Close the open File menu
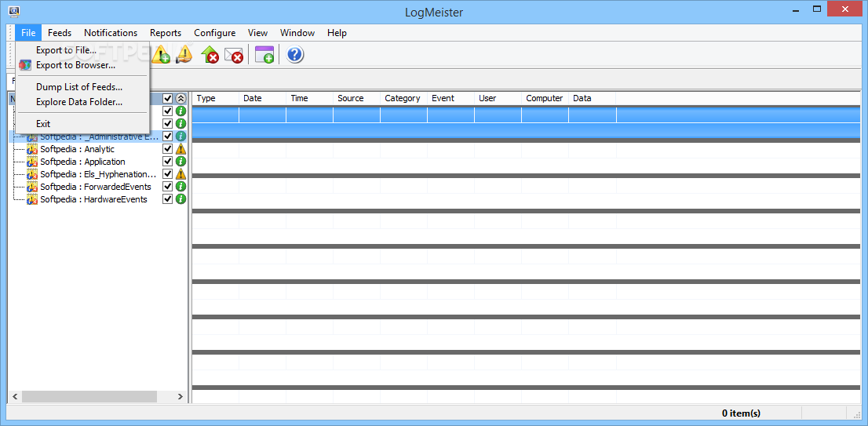868x426 pixels. click(29, 33)
